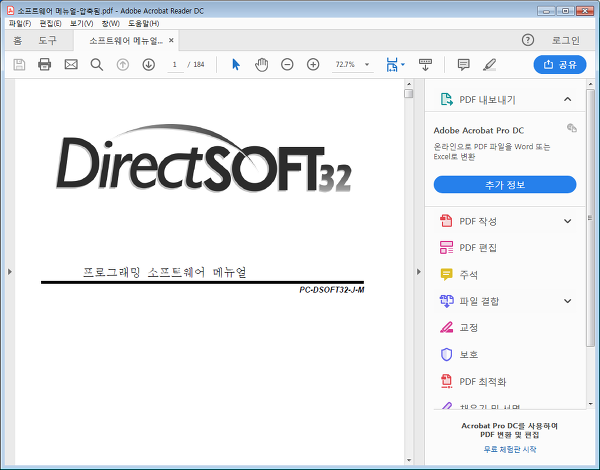Print the document via printer icon
600x470 pixels.
[x=45, y=64]
